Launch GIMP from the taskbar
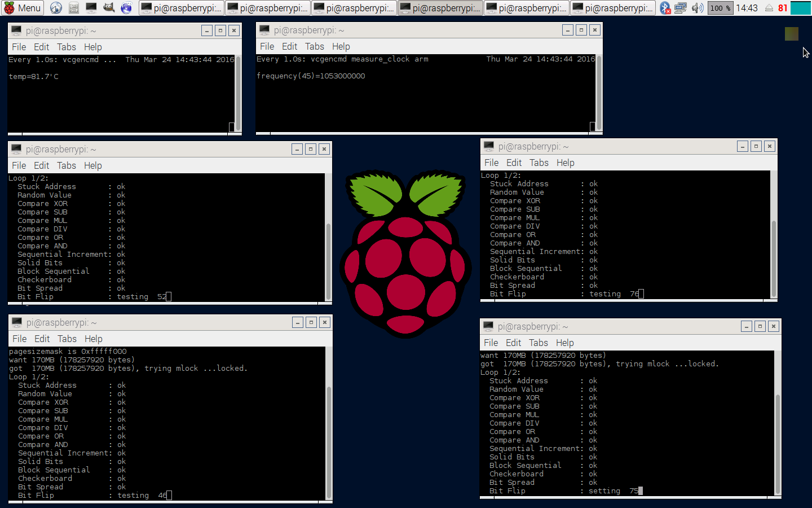This screenshot has width=812, height=508. point(109,8)
